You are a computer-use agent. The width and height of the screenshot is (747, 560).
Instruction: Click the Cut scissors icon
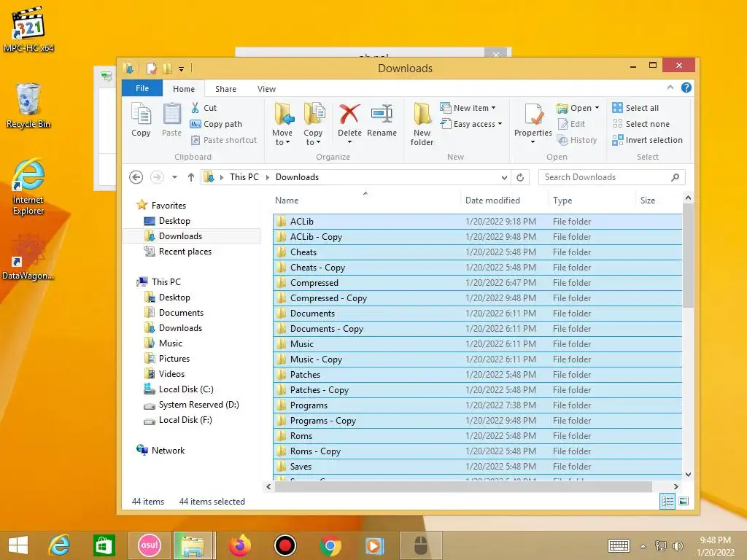(196, 108)
